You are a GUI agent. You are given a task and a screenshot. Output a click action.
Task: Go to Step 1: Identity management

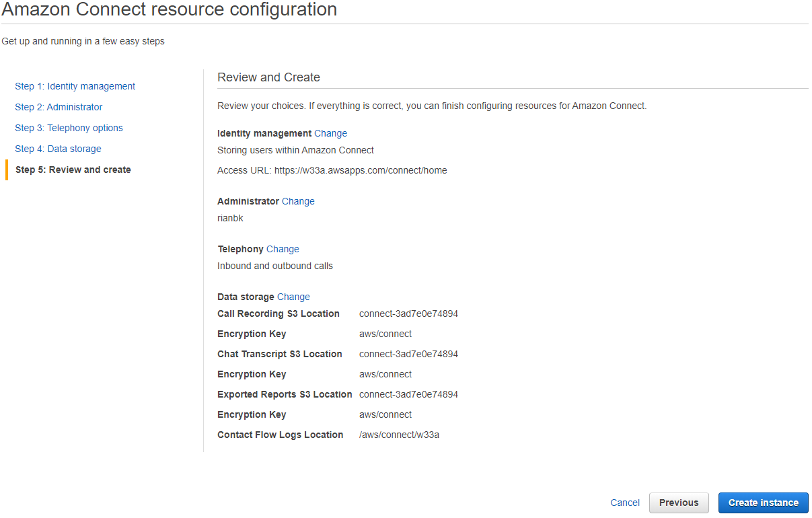(75, 86)
